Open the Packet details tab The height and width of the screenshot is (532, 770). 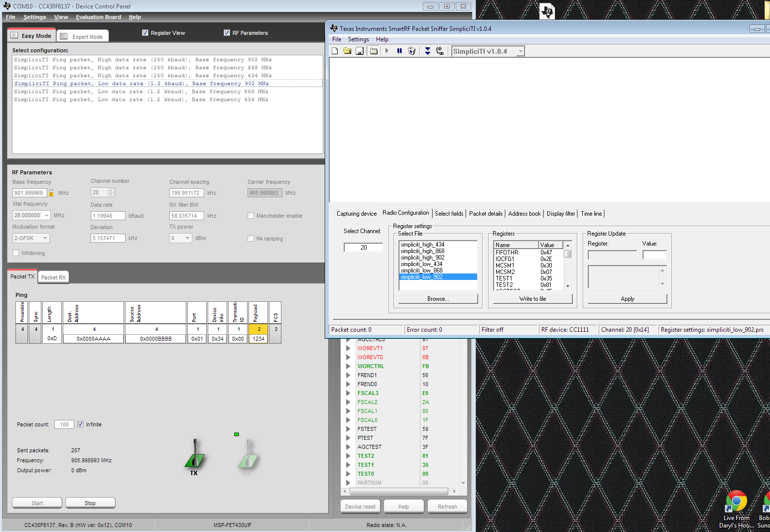[x=486, y=214]
